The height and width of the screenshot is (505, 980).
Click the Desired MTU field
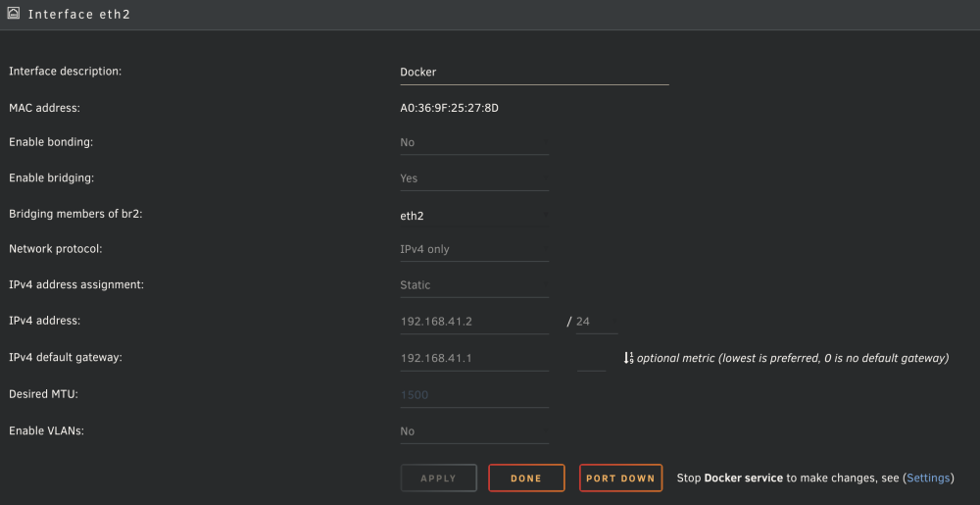click(x=474, y=395)
